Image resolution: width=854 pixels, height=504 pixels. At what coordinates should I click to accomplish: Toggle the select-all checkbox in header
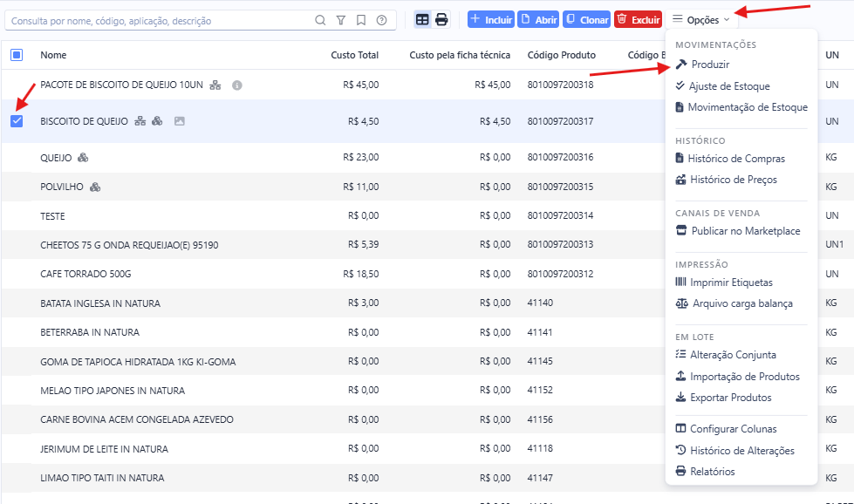[x=17, y=55]
